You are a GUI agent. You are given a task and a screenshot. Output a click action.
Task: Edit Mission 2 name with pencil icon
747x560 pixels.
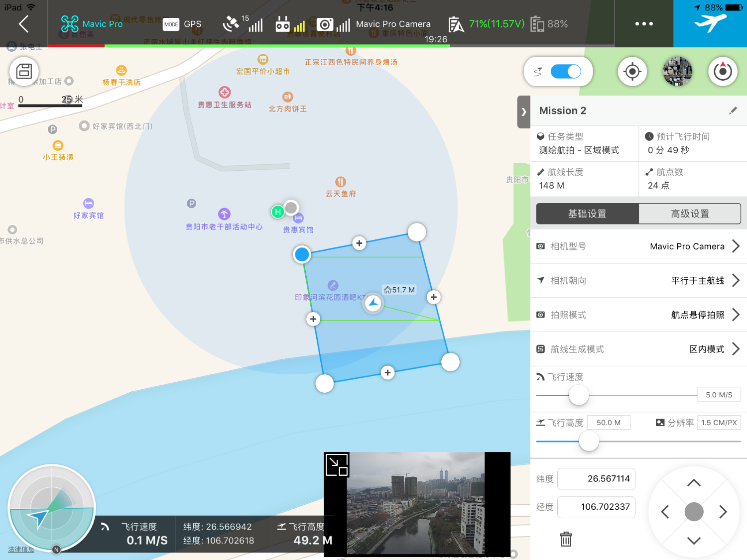click(x=733, y=111)
